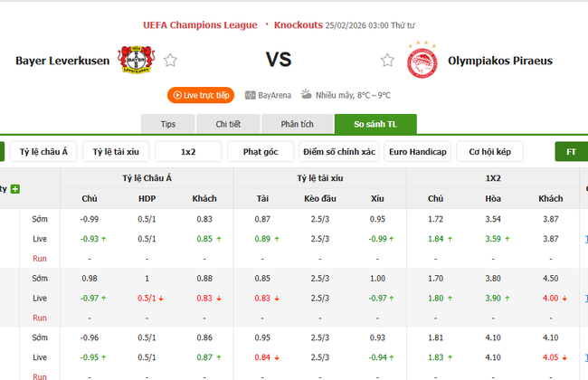Screen dimensions: 588x380
Task: Choose the Euro Handicap filter
Action: point(417,152)
